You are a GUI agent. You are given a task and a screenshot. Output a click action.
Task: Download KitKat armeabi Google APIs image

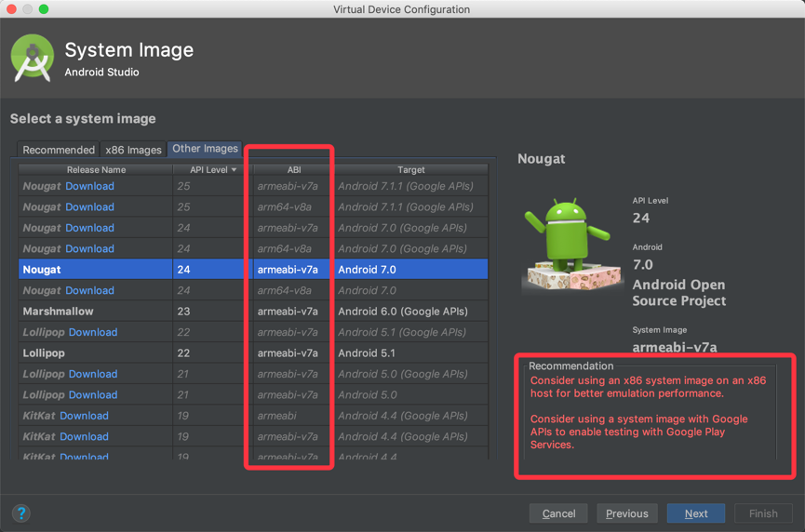84,416
